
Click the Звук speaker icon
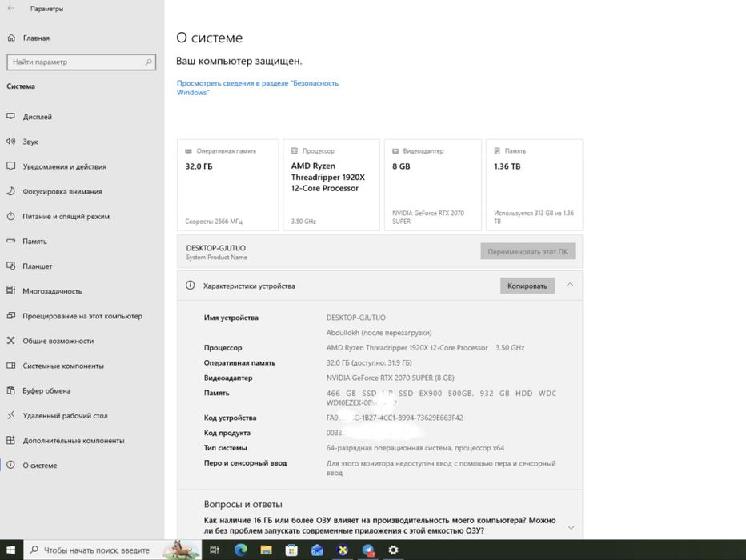(x=11, y=141)
